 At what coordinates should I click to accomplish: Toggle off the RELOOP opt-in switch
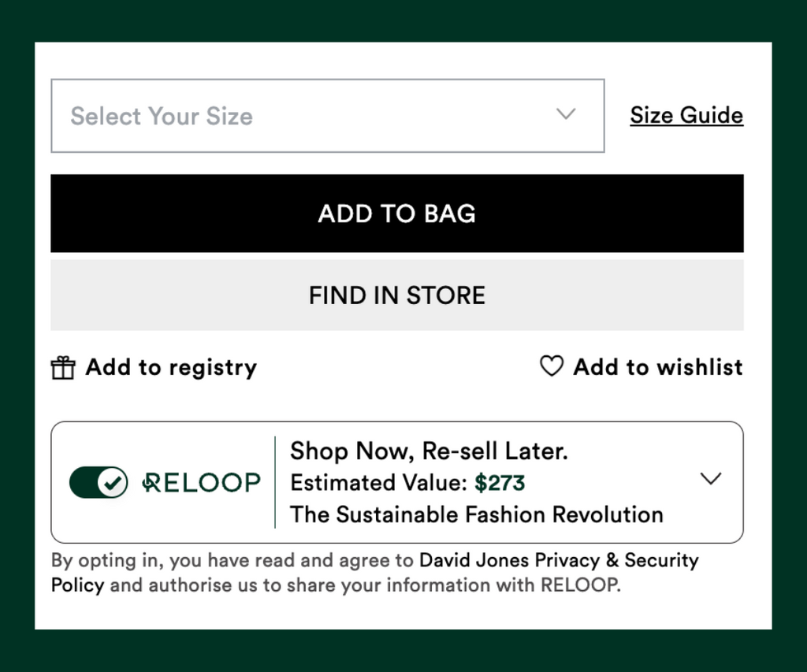click(x=99, y=483)
